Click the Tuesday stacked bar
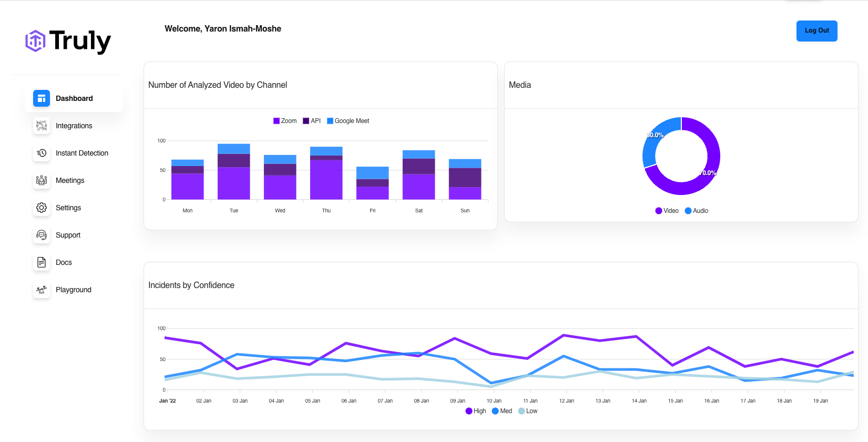The width and height of the screenshot is (868, 442). click(x=234, y=172)
